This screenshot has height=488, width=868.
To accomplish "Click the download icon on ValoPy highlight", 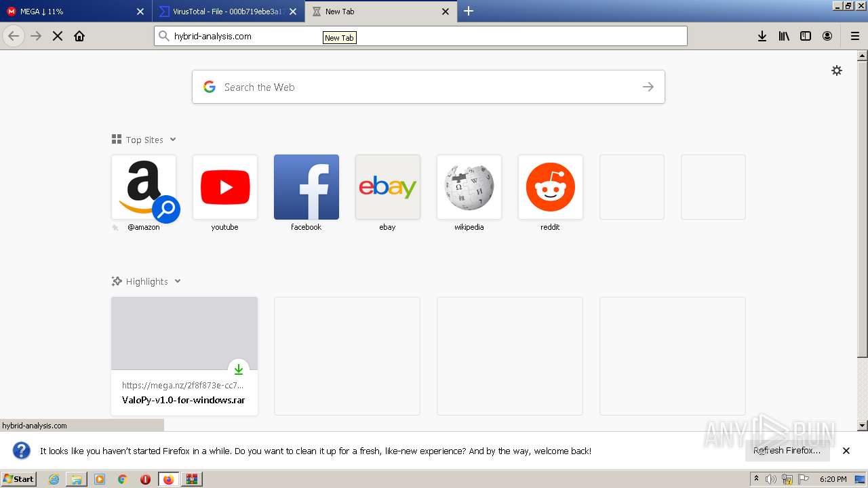I will [x=239, y=369].
